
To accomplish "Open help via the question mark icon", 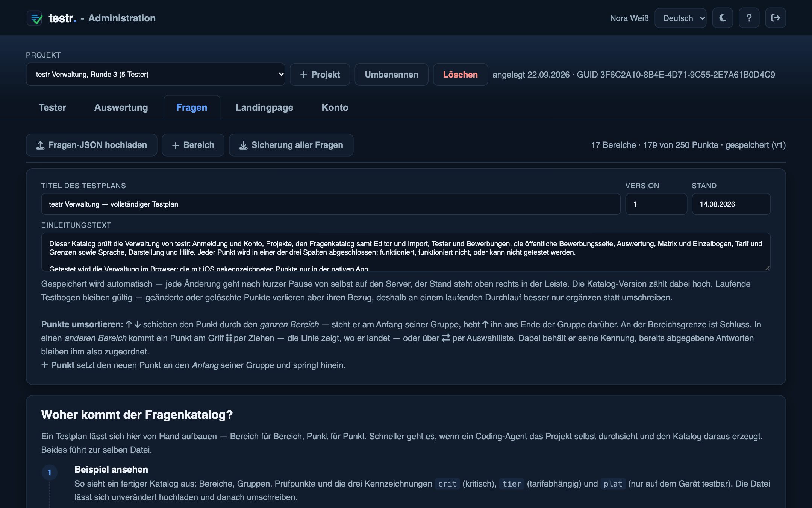I will pos(749,18).
